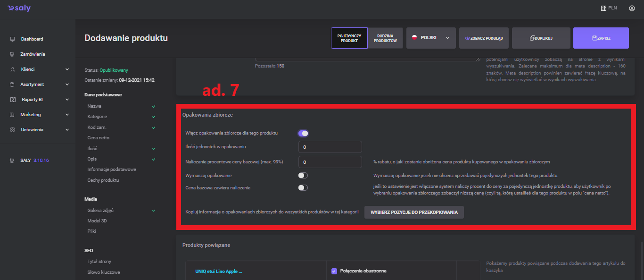Viewport: 644px width, 280px height.
Task: Click the Raporty BI chart icon
Action: coord(12,100)
